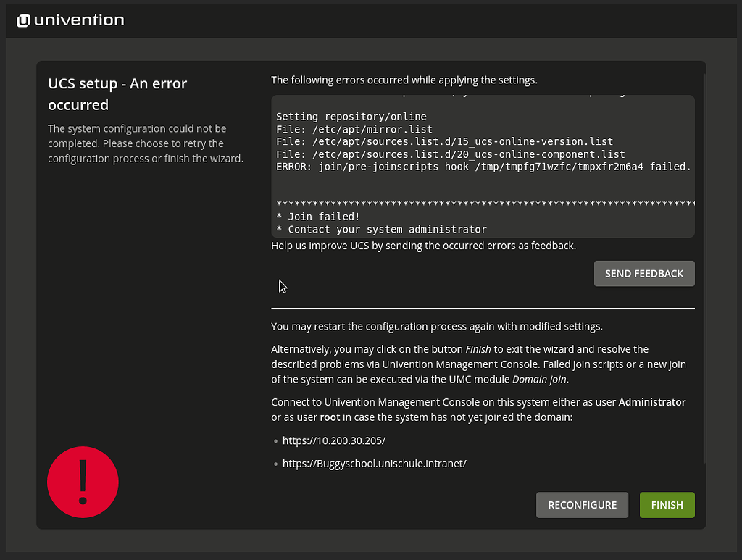Click the "univention" brand text in header
The image size is (742, 560).
coord(79,20)
